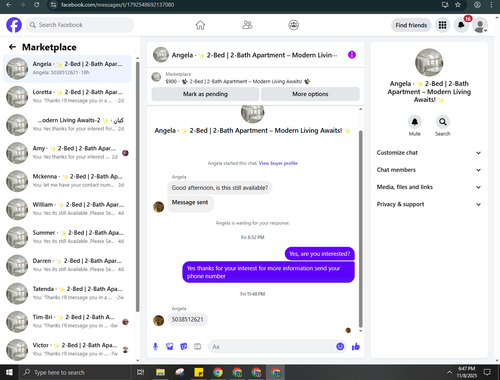The image size is (500, 380).
Task: Open Windows notification center icon
Action: [487, 372]
